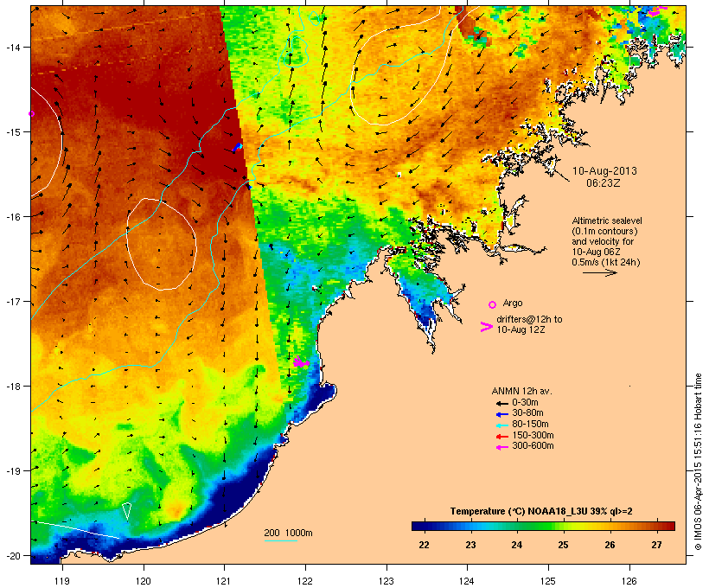Screen dimensions: 709x588
Task: Click the date text 10-Aug-2013
Action: 604,171
